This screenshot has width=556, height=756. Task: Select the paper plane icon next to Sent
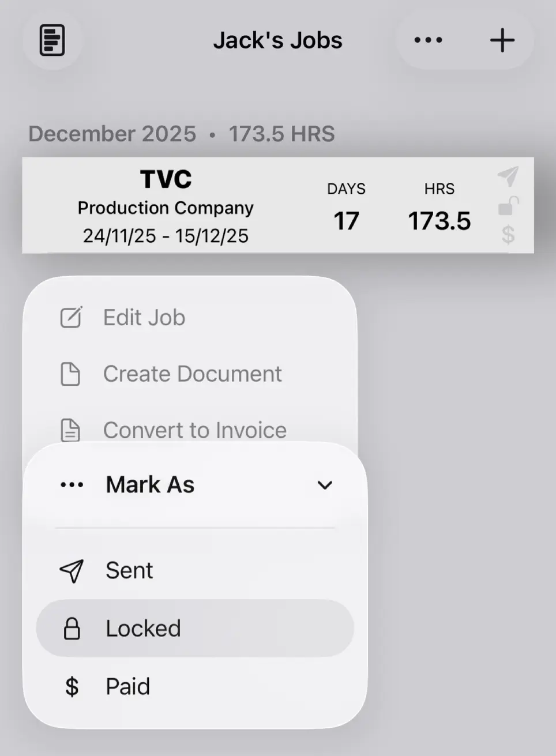tap(71, 570)
